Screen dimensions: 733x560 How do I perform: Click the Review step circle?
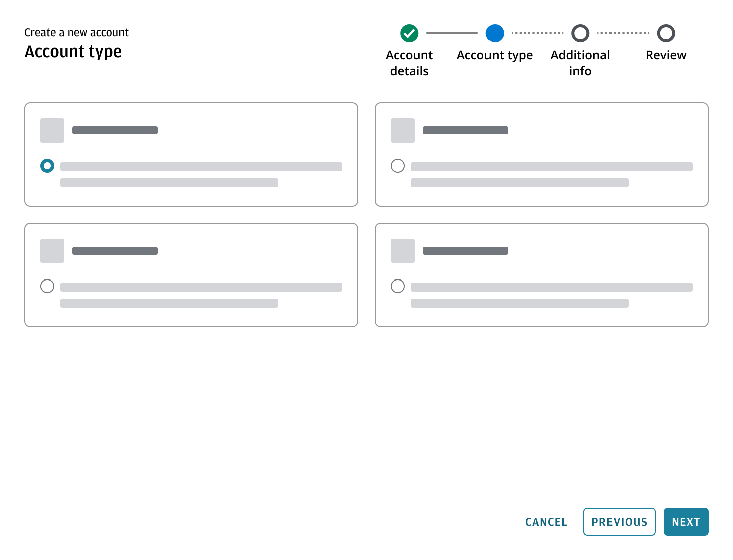coord(666,33)
